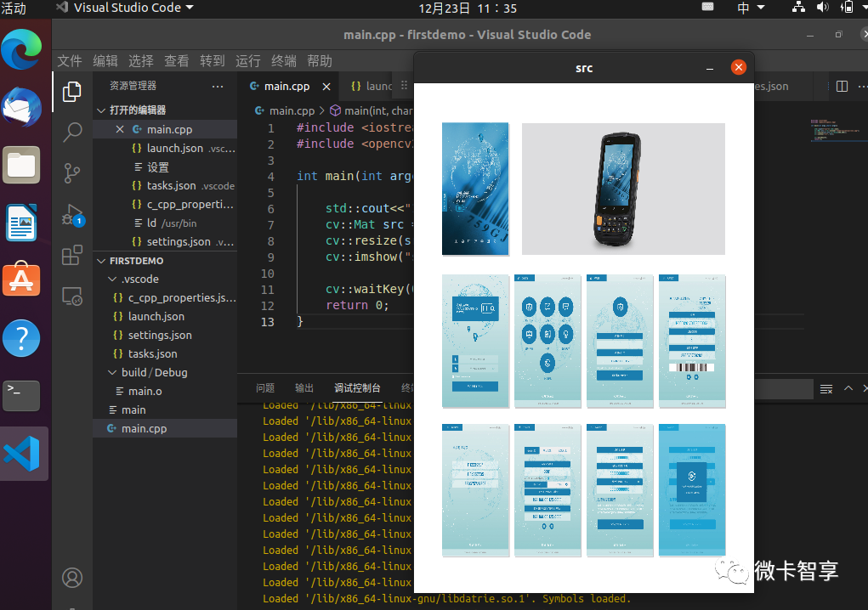Open the 运行 menu
The image size is (868, 610).
click(248, 61)
